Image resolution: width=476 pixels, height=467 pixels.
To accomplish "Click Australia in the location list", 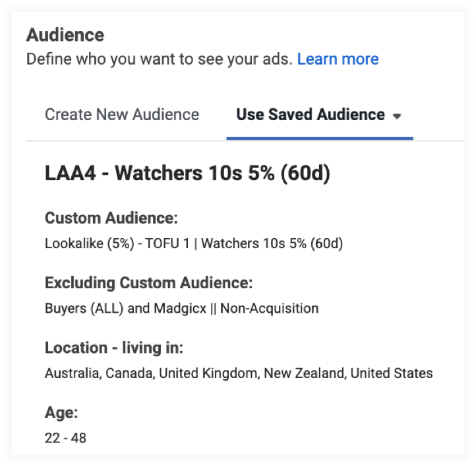I will [71, 373].
